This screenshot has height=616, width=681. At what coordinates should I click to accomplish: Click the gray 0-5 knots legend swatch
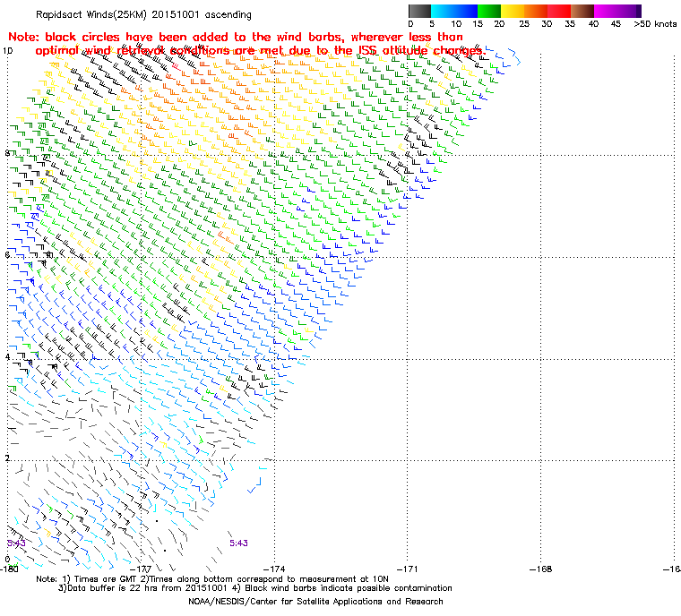tap(419, 11)
